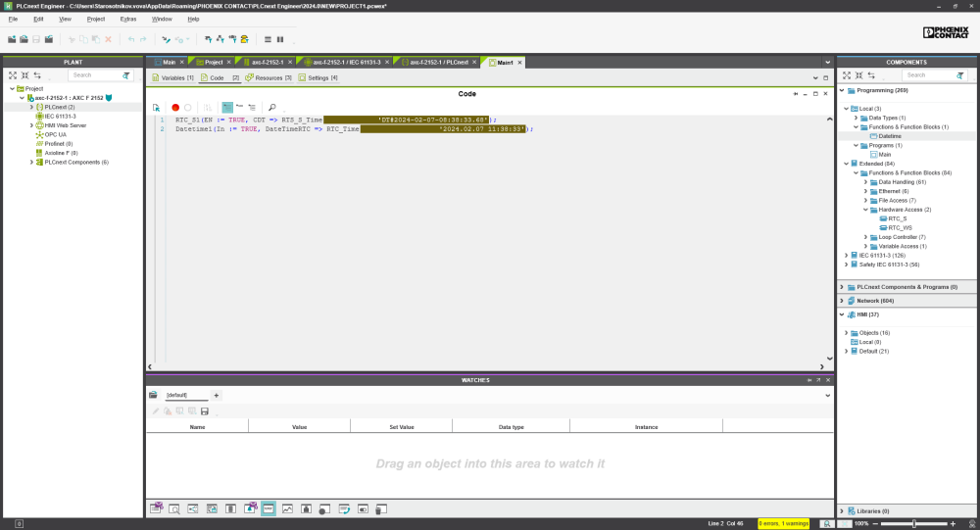Toggle the highlighted watches window button in bottom toolbar
Image resolution: width=980 pixels, height=530 pixels.
[x=269, y=509]
